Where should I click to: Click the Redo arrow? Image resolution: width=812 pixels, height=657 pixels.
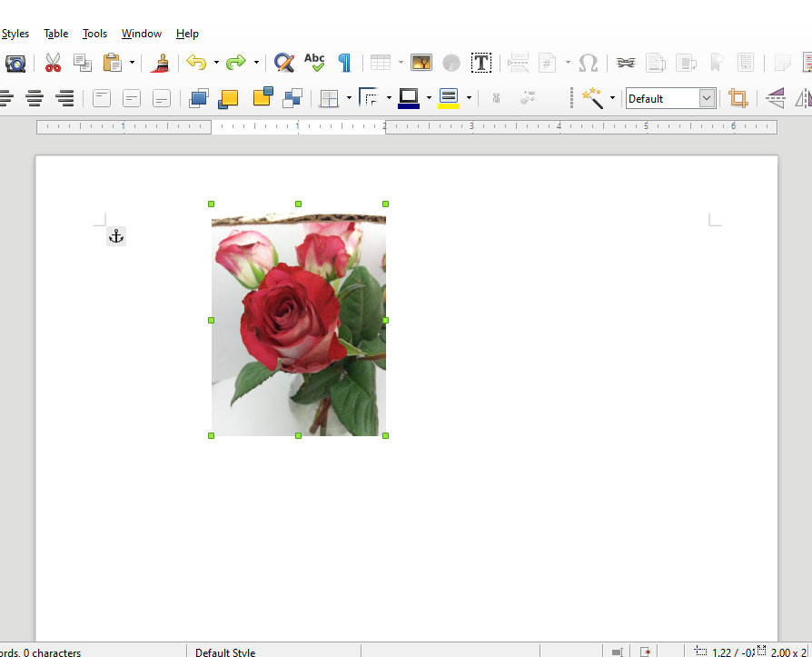pos(234,63)
